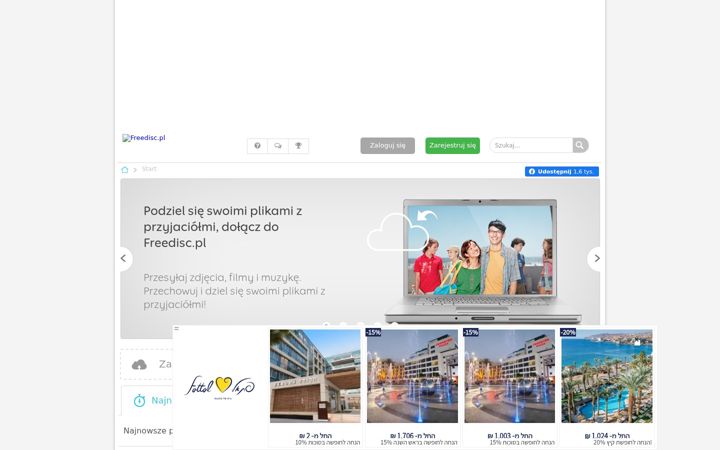Focus the Szukaj search field
The width and height of the screenshot is (720, 450).
(x=531, y=145)
